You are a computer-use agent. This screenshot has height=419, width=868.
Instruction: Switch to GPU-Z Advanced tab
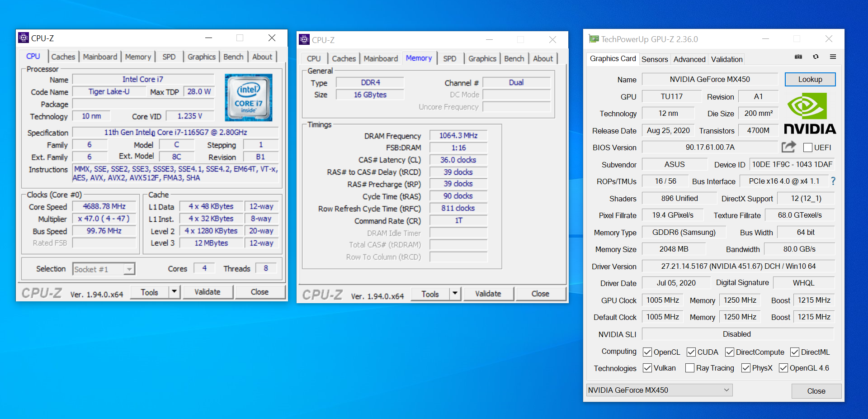(x=689, y=59)
